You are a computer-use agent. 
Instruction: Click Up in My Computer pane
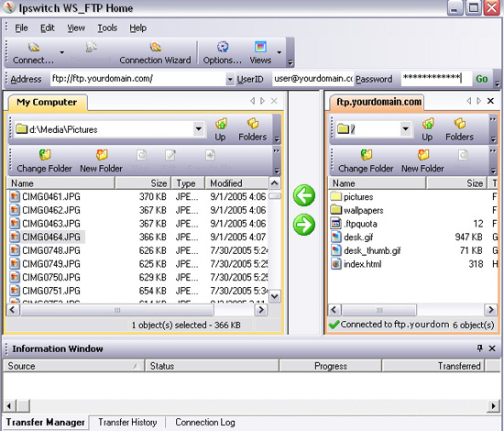pyautogui.click(x=221, y=129)
